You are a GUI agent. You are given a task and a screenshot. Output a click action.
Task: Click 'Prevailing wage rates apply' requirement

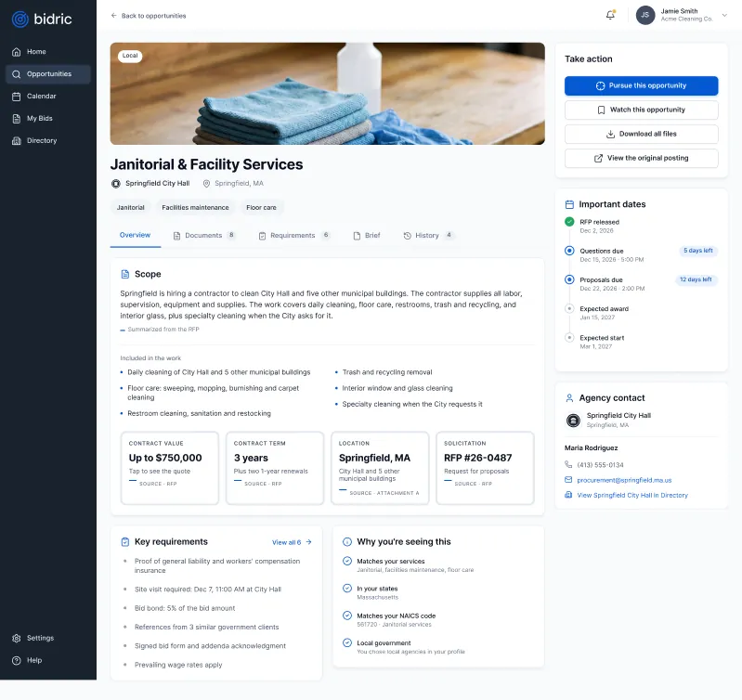[178, 666]
